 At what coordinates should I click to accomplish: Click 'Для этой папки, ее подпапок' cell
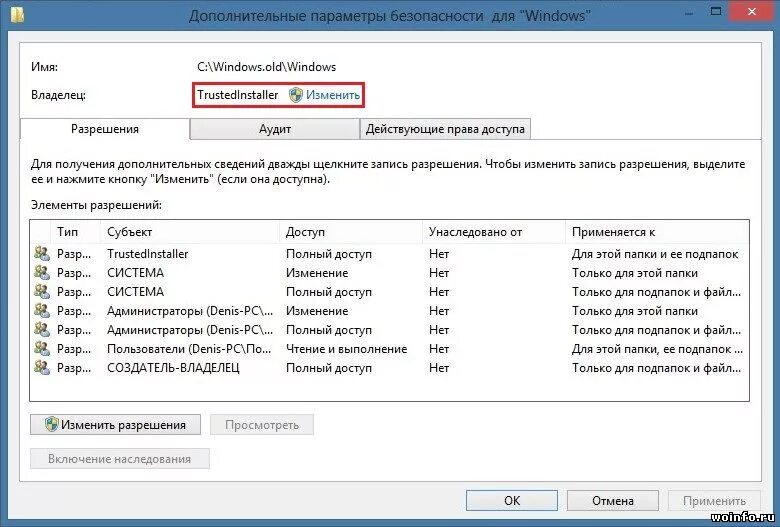pyautogui.click(x=657, y=349)
